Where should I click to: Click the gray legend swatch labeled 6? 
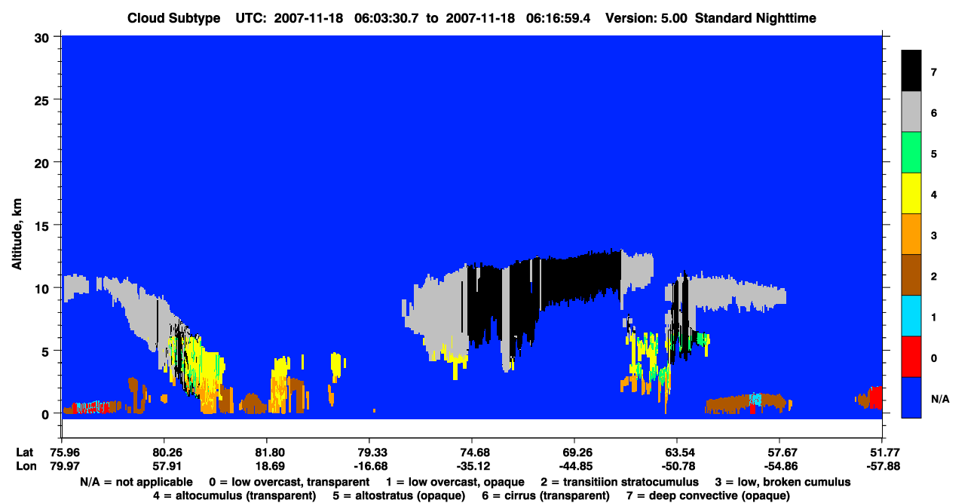coord(911,112)
